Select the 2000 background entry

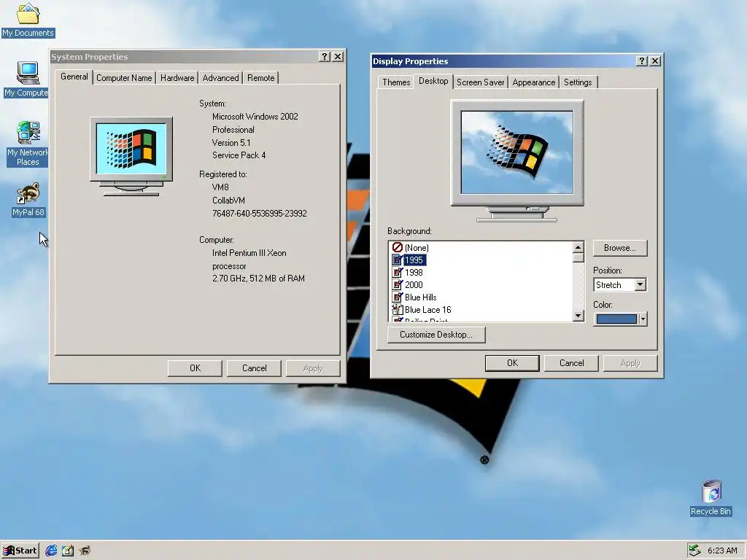414,285
